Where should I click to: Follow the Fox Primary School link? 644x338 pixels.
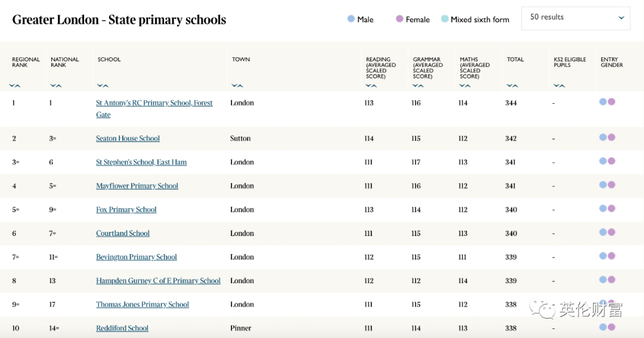(126, 210)
